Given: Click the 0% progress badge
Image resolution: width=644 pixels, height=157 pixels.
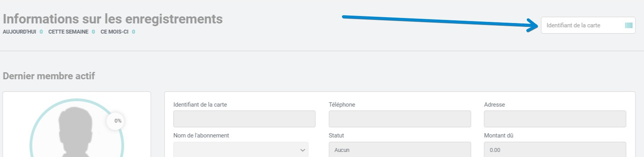Looking at the screenshot, I should click(116, 121).
